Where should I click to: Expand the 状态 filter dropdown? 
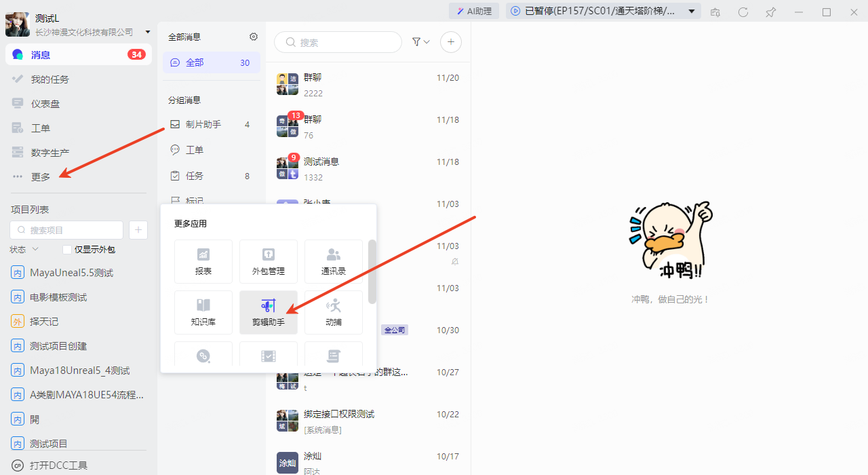pyautogui.click(x=24, y=250)
